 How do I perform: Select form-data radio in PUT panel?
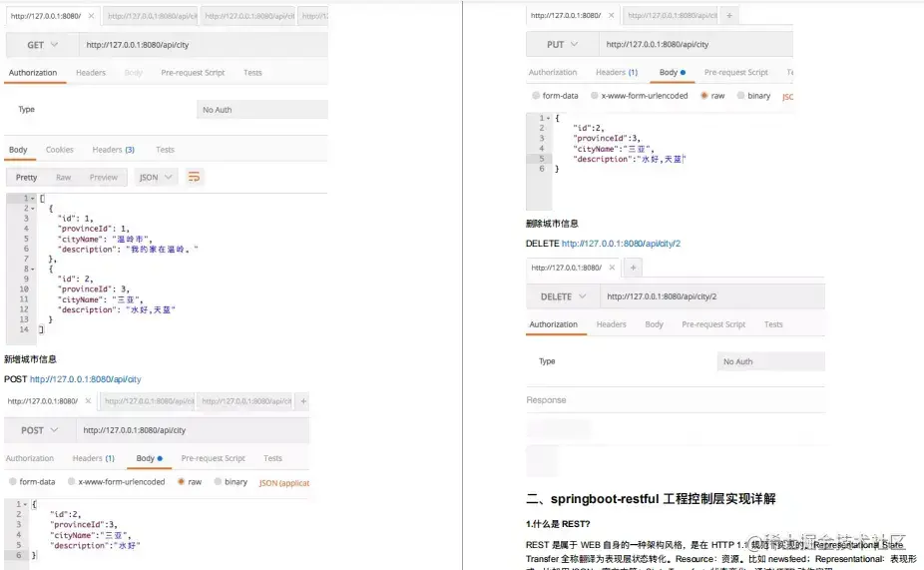[536, 96]
